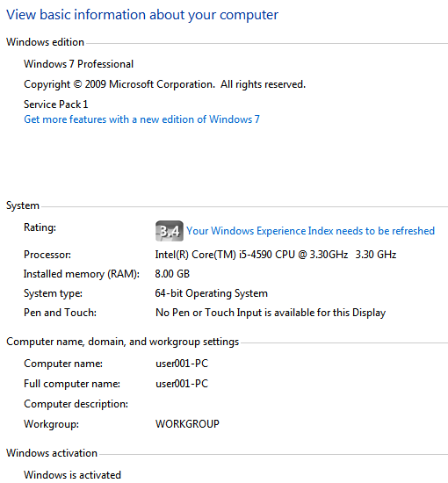Click the 'user001-PC' Computer name value
Viewport: 448px width, 483px height.
pos(182,364)
